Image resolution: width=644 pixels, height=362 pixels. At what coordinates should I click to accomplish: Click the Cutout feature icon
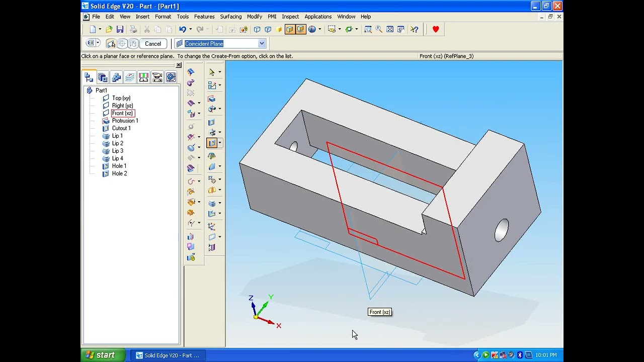[212, 122]
